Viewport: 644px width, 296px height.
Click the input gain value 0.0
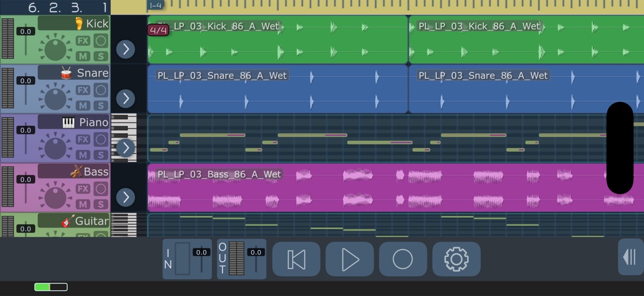[x=201, y=252]
